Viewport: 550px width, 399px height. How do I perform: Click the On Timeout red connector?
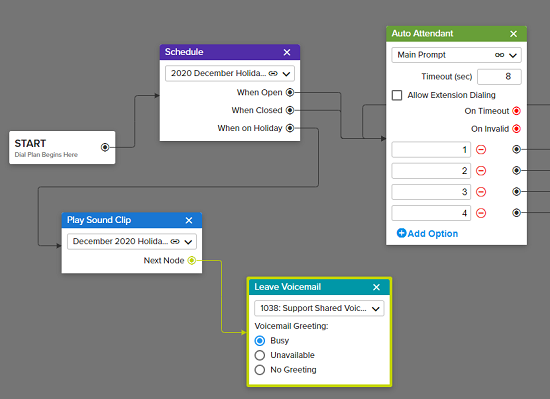click(516, 111)
